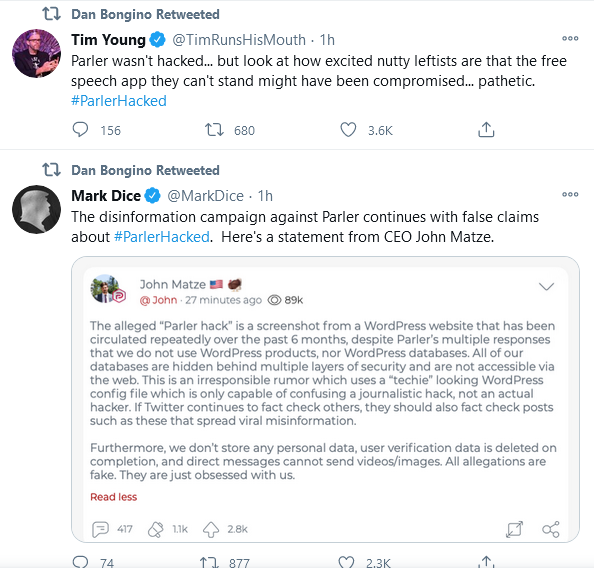
Task: Click #ParlerHacked hashtag in Tim Young's tweet
Action: coord(119,101)
